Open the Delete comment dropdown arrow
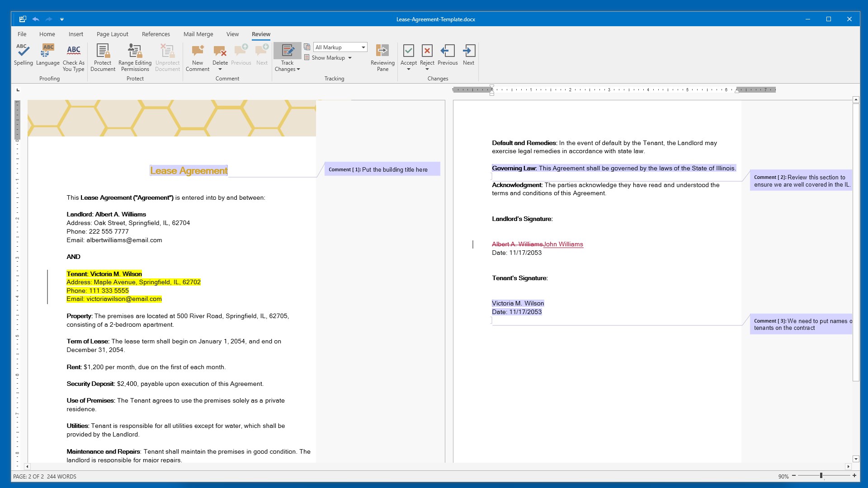The width and height of the screenshot is (868, 488). [220, 69]
